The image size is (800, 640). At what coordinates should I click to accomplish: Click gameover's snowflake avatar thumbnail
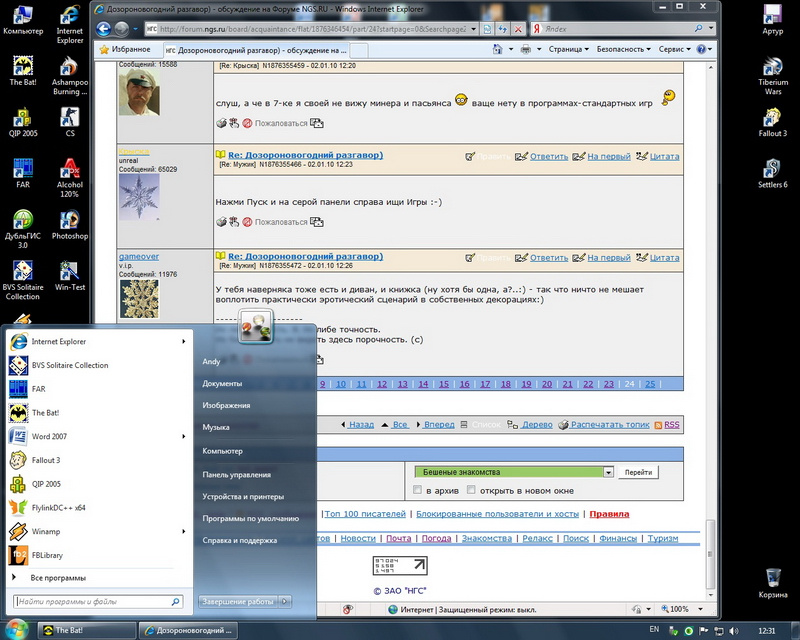tap(139, 300)
